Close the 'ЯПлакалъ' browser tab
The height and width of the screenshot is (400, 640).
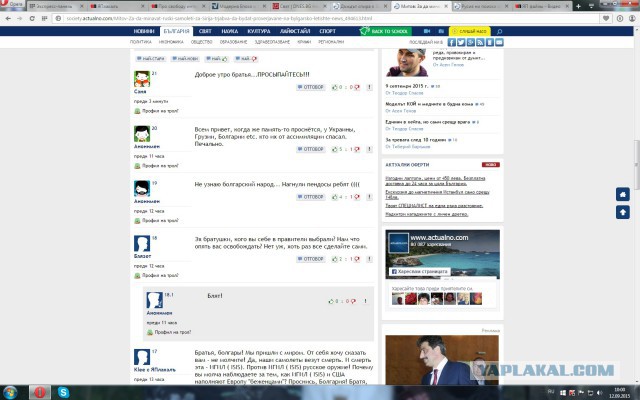(x=142, y=6)
